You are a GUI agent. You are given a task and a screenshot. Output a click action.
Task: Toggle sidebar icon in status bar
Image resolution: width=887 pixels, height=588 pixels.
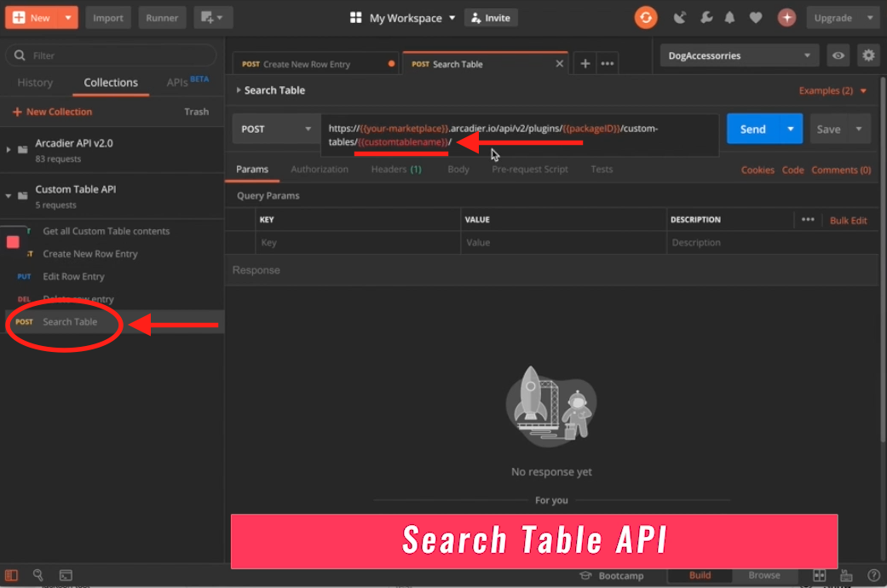pyautogui.click(x=11, y=575)
